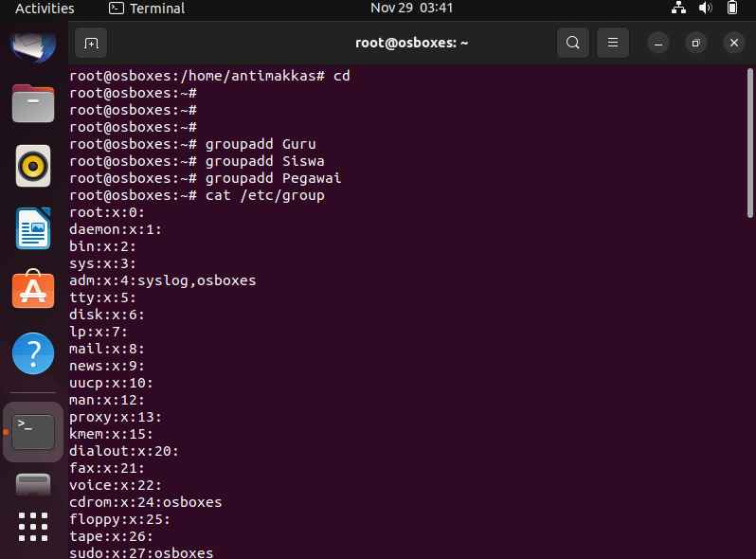Show all applications grid

click(33, 527)
